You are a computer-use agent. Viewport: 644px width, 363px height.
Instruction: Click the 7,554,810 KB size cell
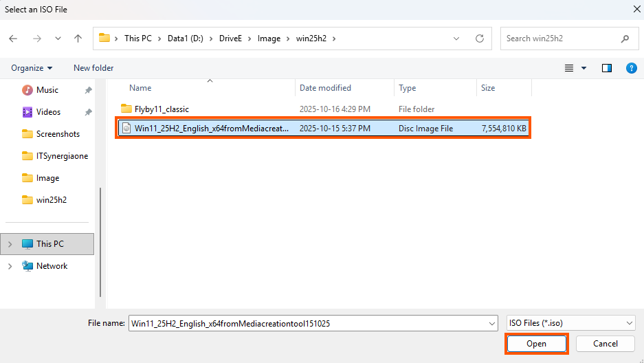pyautogui.click(x=504, y=129)
